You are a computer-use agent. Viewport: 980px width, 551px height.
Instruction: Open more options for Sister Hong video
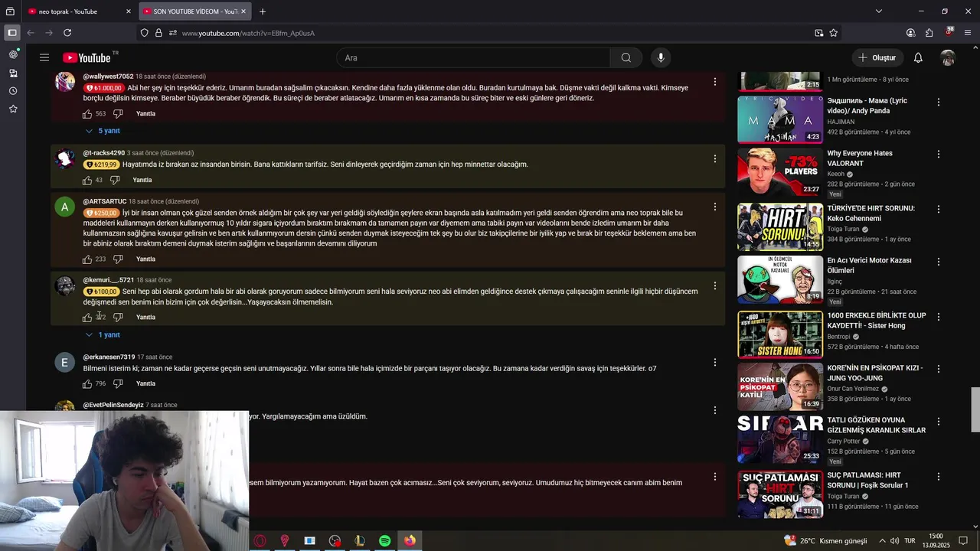click(x=939, y=317)
